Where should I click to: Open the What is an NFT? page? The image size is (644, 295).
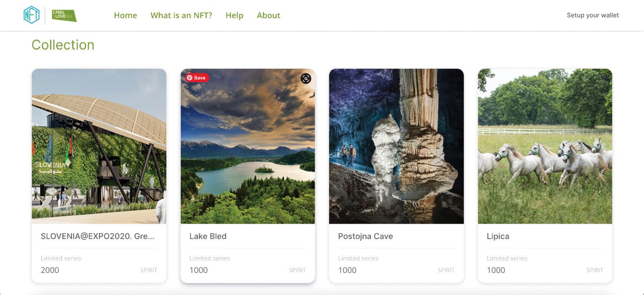pyautogui.click(x=181, y=15)
